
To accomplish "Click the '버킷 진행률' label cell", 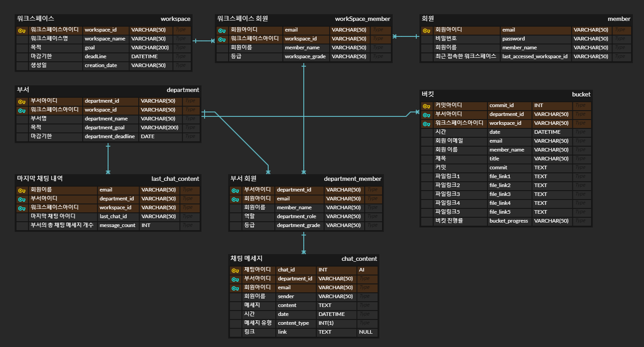I will [x=461, y=221].
